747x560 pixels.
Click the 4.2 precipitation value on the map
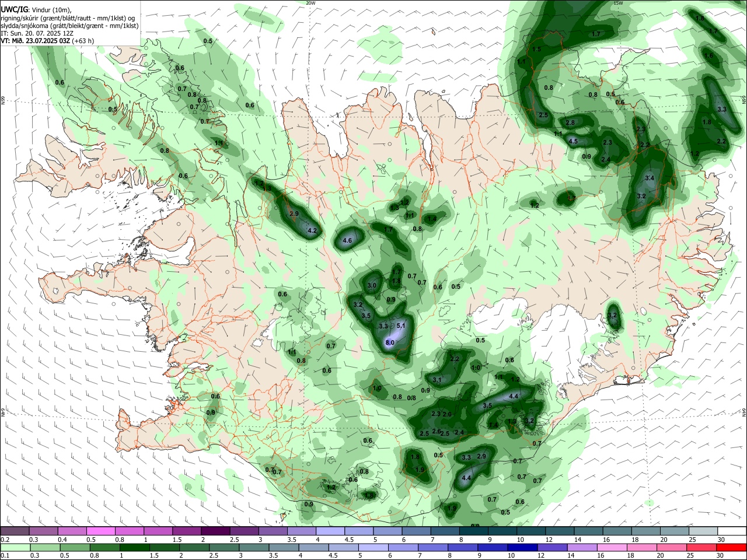click(x=312, y=230)
